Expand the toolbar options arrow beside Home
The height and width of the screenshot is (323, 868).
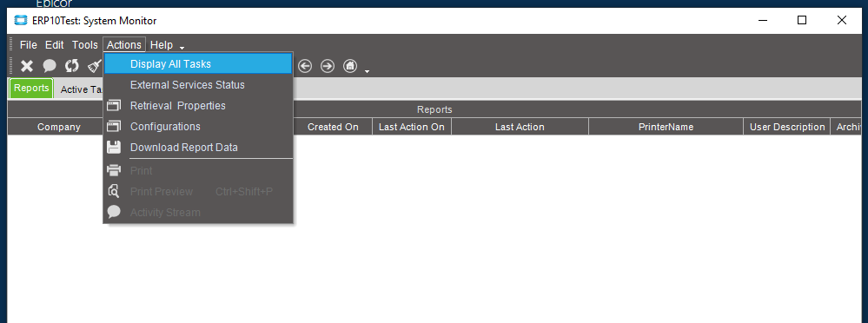click(367, 71)
